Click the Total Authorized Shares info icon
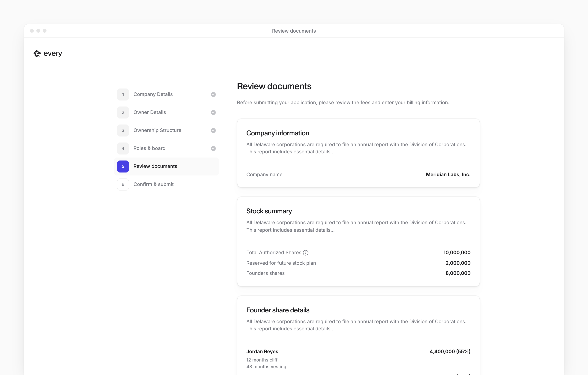Image resolution: width=588 pixels, height=375 pixels. point(305,253)
